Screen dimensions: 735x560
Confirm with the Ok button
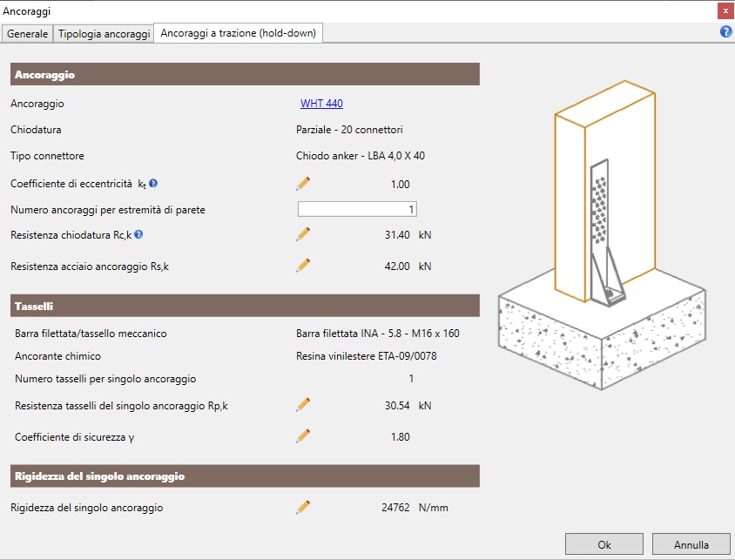pyautogui.click(x=604, y=544)
